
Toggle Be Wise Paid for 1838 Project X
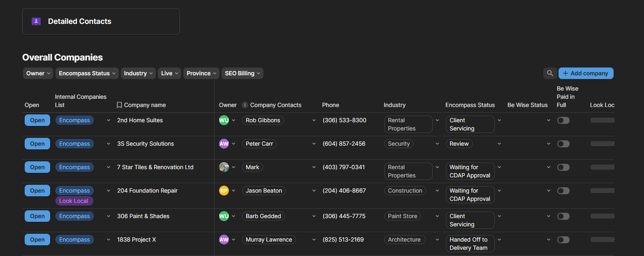tap(563, 240)
